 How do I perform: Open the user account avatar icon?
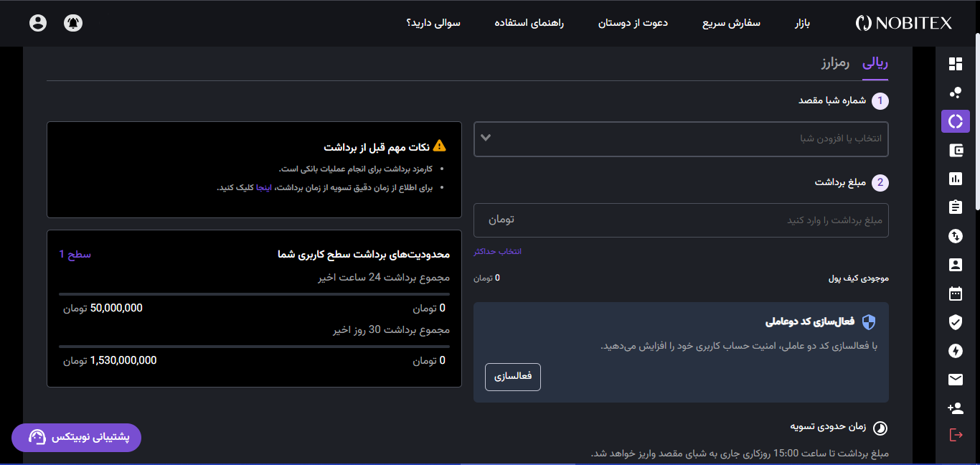click(x=38, y=23)
